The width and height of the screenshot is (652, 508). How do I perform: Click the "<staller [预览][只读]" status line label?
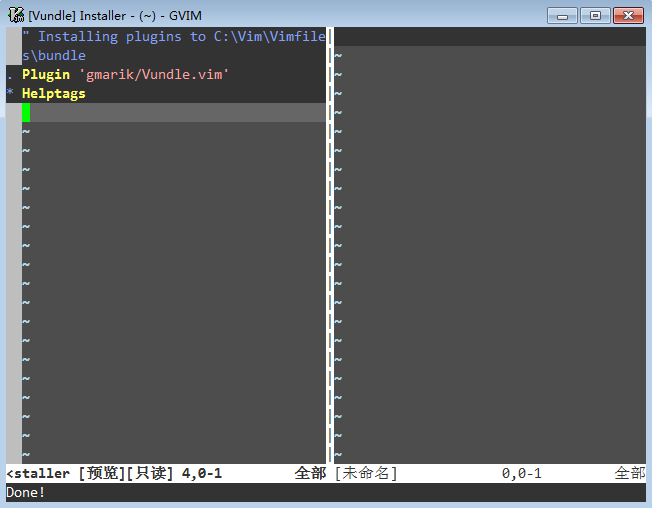(x=89, y=473)
